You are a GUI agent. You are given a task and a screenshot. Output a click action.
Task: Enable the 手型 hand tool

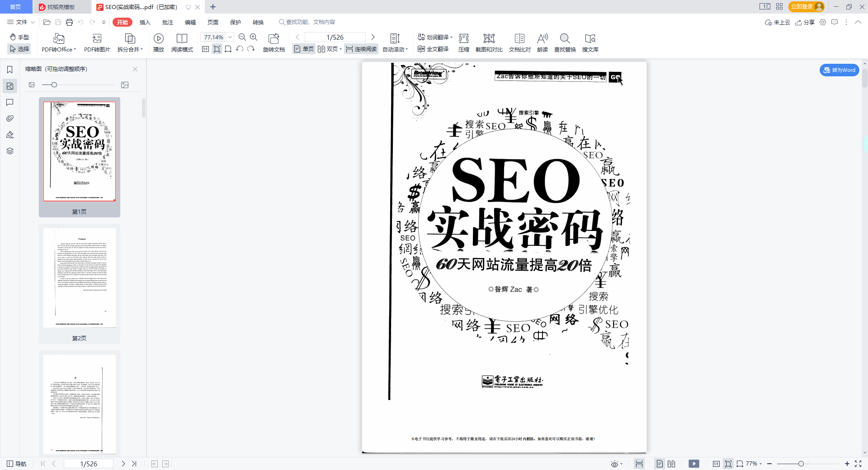19,37
